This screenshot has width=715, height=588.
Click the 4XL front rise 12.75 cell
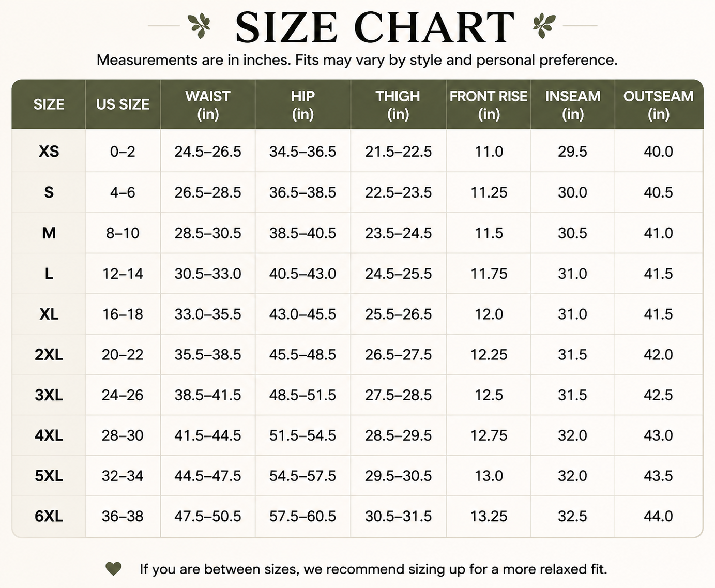coord(489,435)
